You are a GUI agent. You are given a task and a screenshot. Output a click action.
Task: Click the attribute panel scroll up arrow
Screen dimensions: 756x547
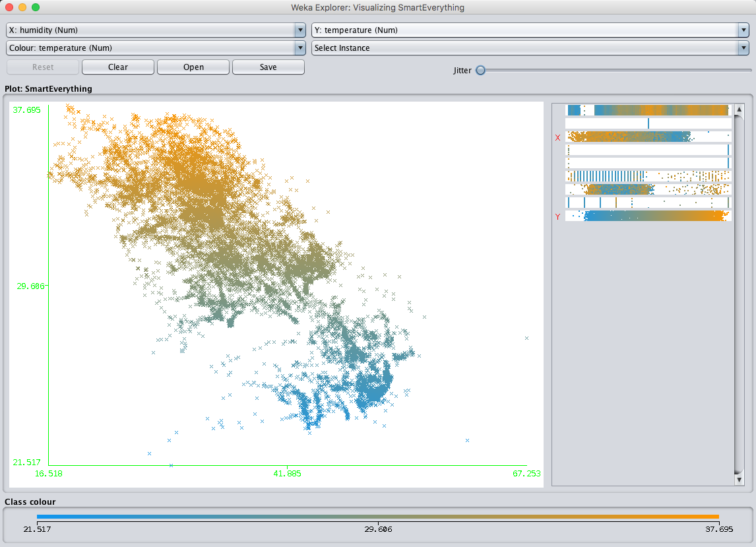click(739, 110)
